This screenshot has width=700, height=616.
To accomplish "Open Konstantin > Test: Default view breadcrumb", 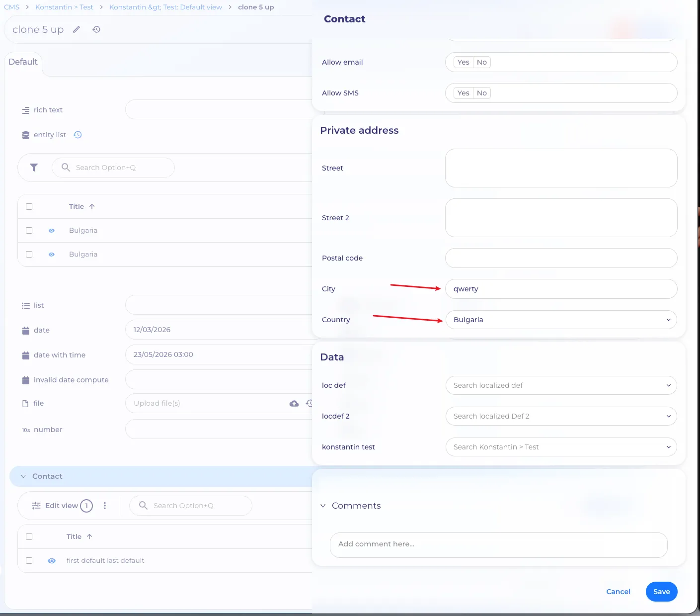I will click(165, 7).
